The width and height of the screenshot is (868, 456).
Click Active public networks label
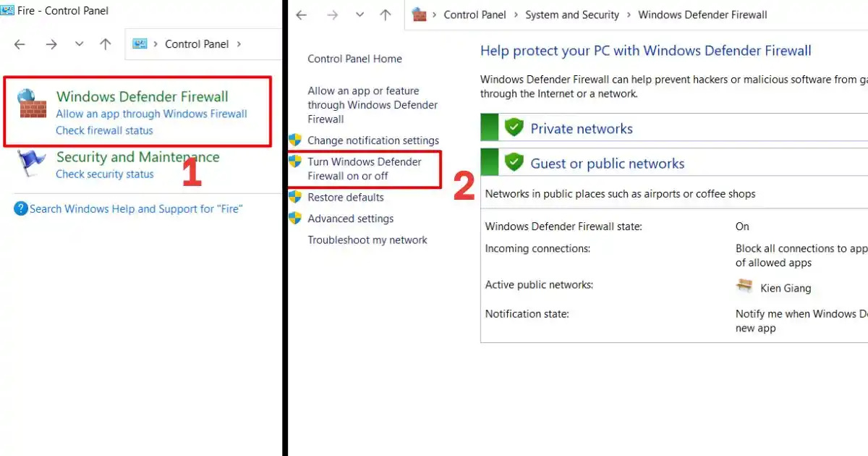(539, 284)
